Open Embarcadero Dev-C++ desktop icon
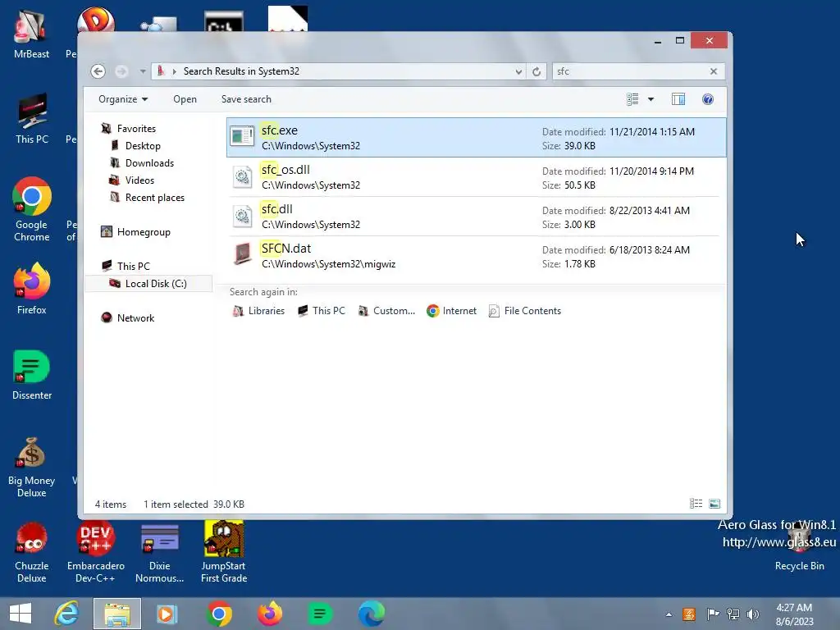Viewport: 840px width, 630px height. tap(95, 552)
